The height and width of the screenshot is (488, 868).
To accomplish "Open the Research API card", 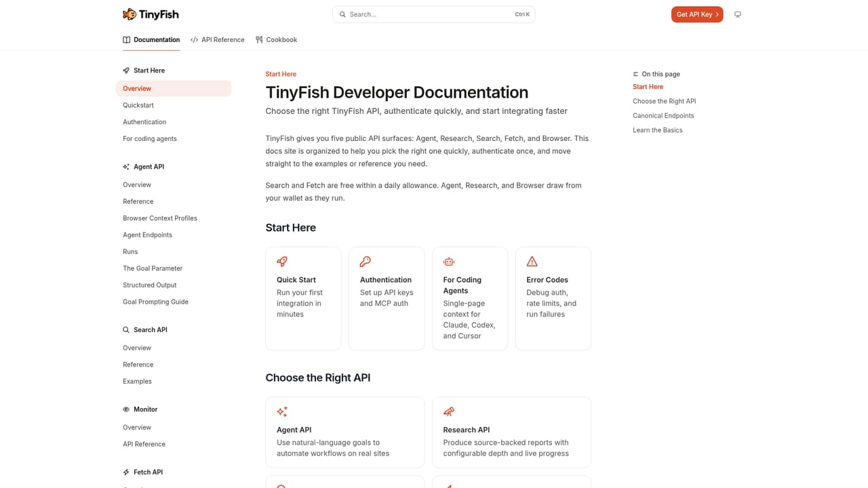I will [x=511, y=432].
